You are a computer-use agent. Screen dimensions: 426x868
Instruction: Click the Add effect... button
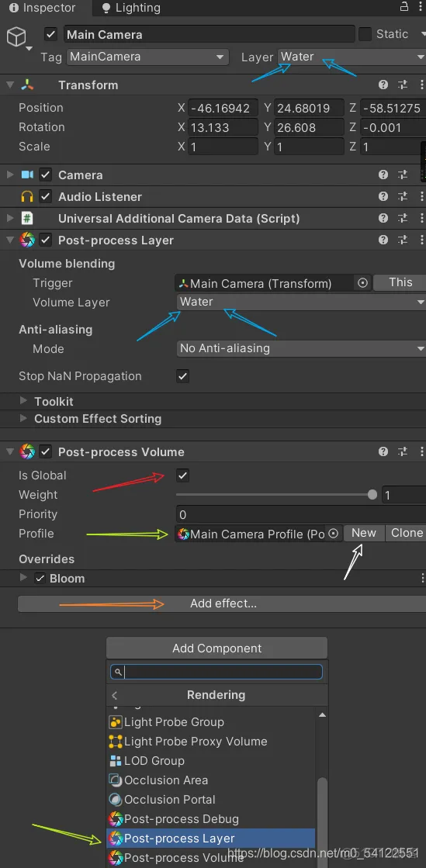[x=223, y=604]
